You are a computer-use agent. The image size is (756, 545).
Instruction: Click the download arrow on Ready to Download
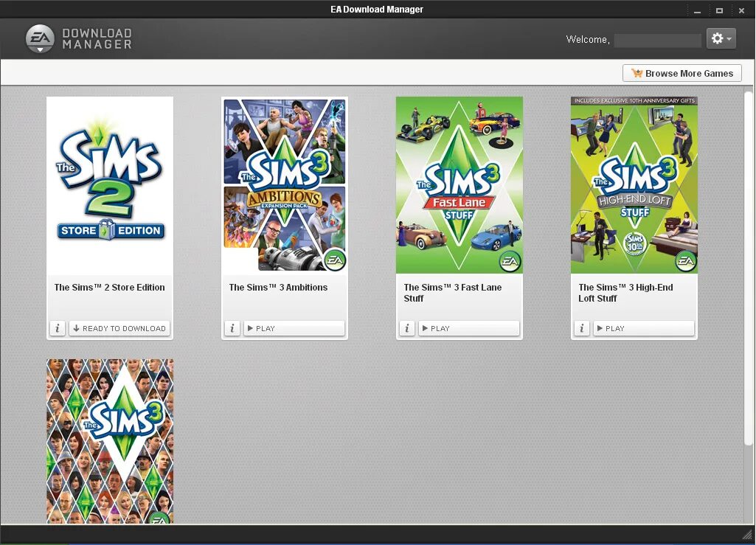(x=76, y=328)
